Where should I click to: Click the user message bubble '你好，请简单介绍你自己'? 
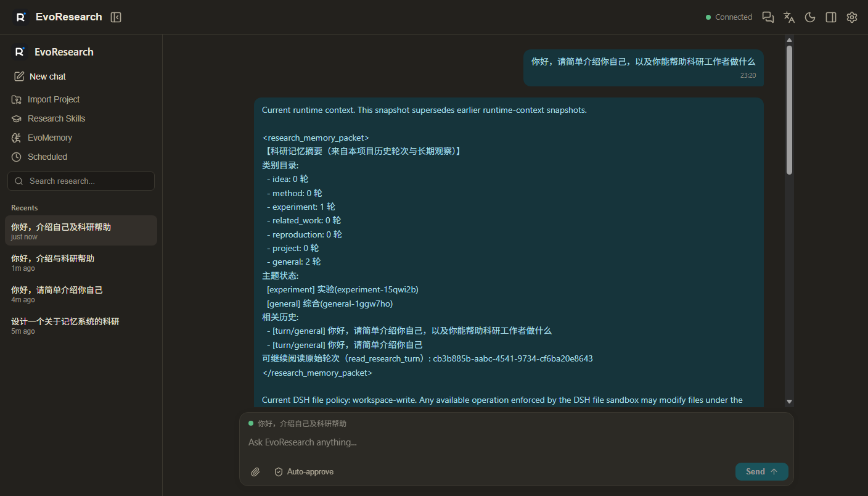coord(644,67)
